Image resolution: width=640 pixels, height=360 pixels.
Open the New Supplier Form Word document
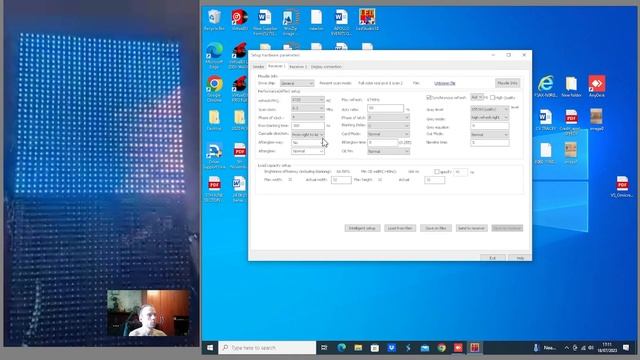[265, 22]
